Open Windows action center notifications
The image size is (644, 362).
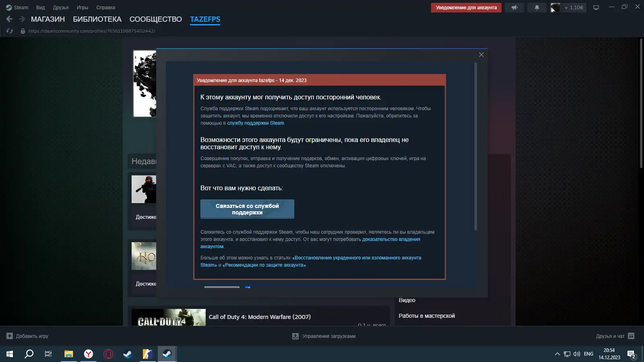[x=632, y=354]
